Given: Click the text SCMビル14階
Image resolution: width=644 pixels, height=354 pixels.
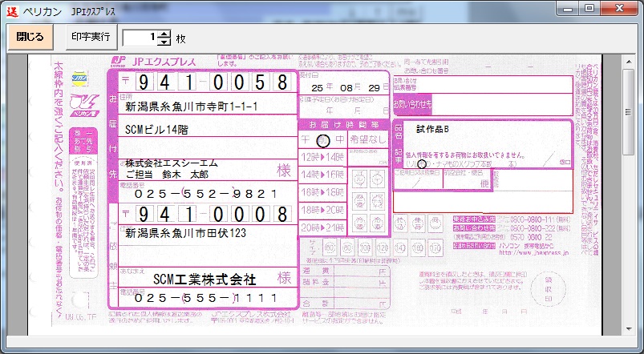Looking at the screenshot, I should click(156, 130).
